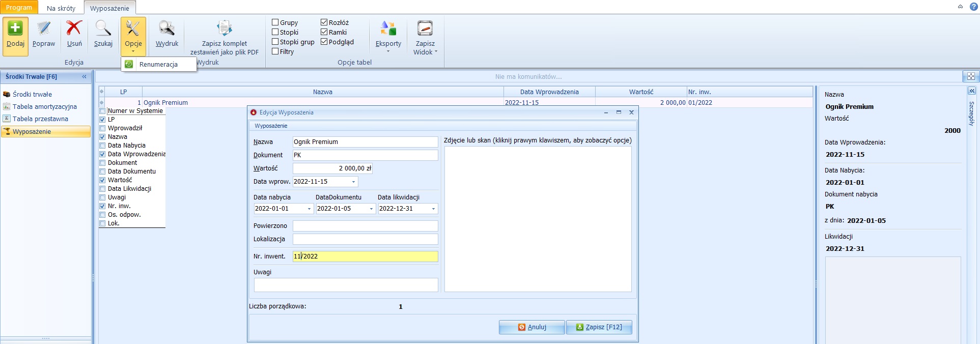Click the green Dodaj add icon
Viewport: 980px width, 344px height.
[15, 28]
